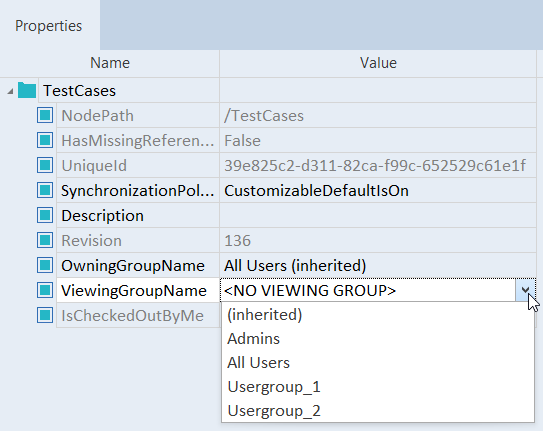Collapse the TestCases tree node
Image resolution: width=543 pixels, height=431 pixels.
click(10, 91)
